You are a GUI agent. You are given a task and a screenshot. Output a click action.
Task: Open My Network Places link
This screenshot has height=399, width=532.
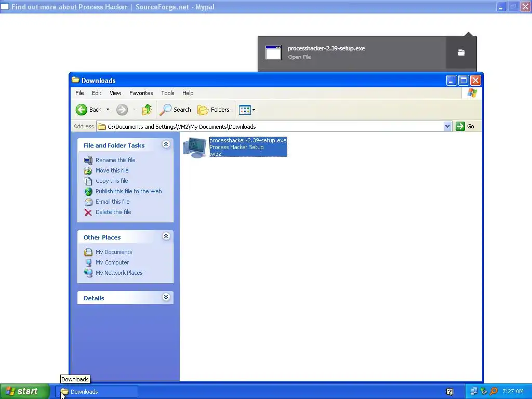(119, 273)
